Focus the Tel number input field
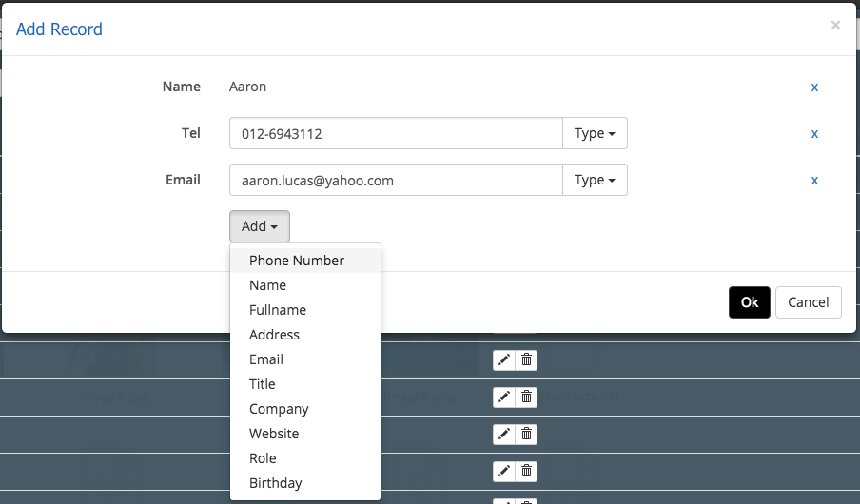 tap(396, 133)
